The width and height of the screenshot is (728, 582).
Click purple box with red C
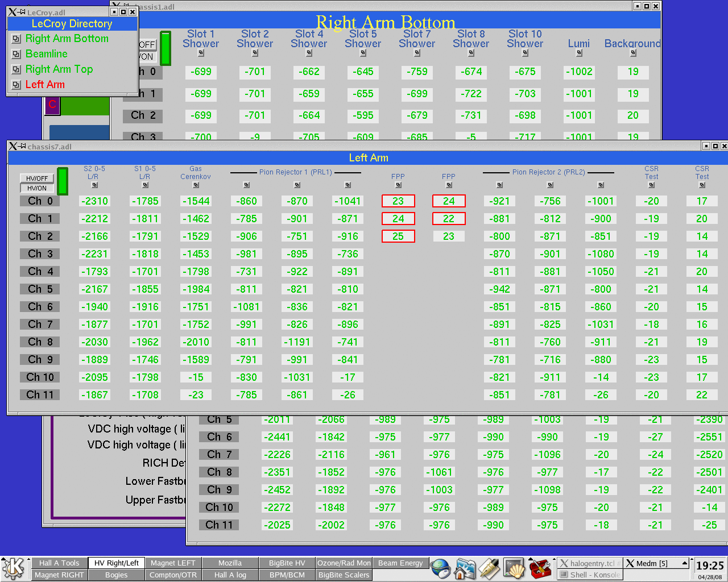click(x=52, y=105)
